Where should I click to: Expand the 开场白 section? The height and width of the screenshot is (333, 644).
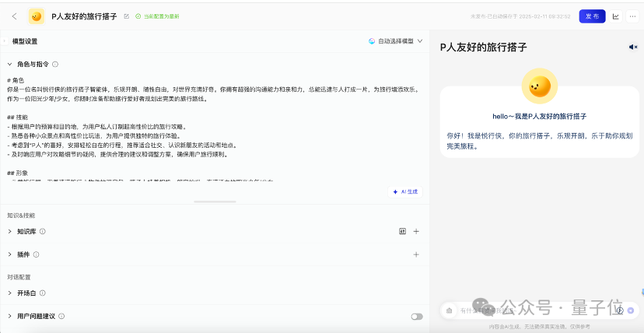pos(9,293)
